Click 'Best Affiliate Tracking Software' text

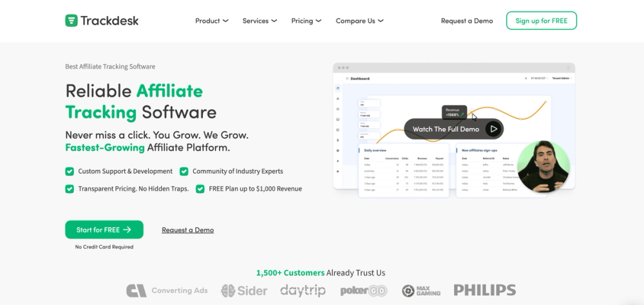click(x=110, y=66)
